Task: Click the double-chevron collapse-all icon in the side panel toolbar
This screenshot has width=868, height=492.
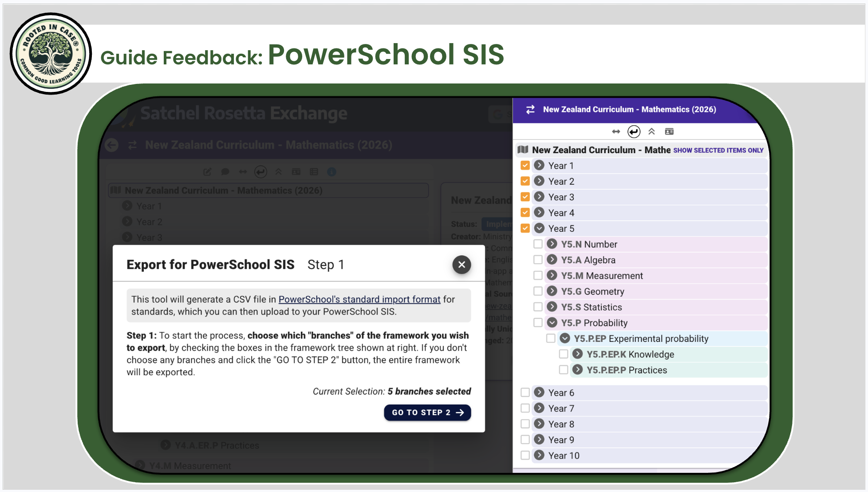Action: 651,131
